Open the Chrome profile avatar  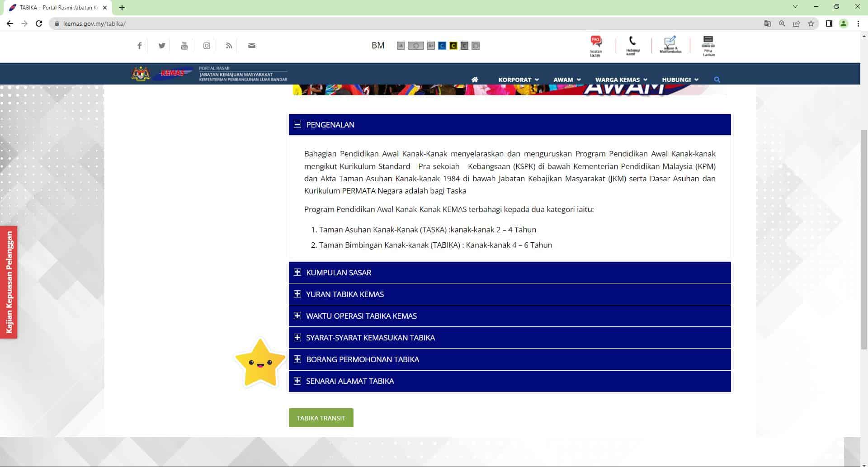pos(844,24)
